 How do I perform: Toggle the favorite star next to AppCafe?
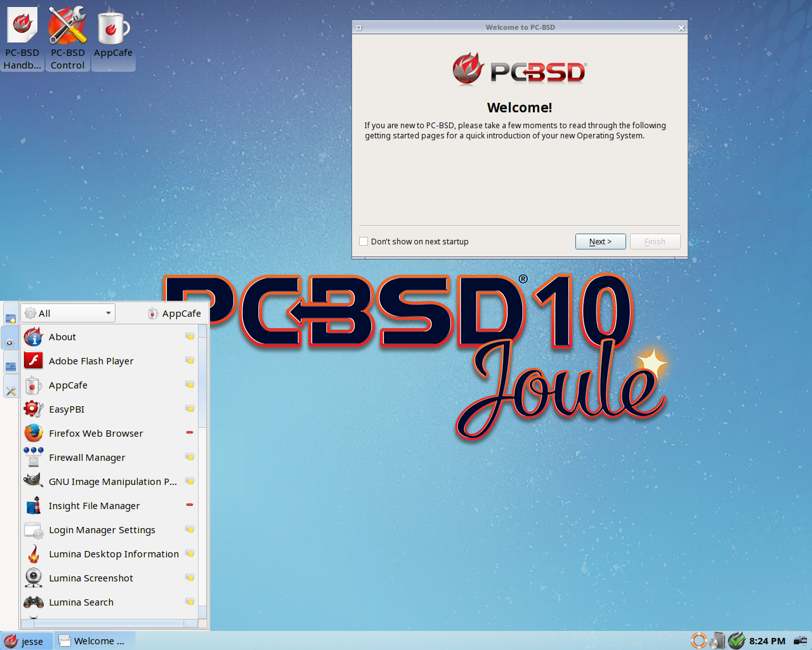coord(189,384)
